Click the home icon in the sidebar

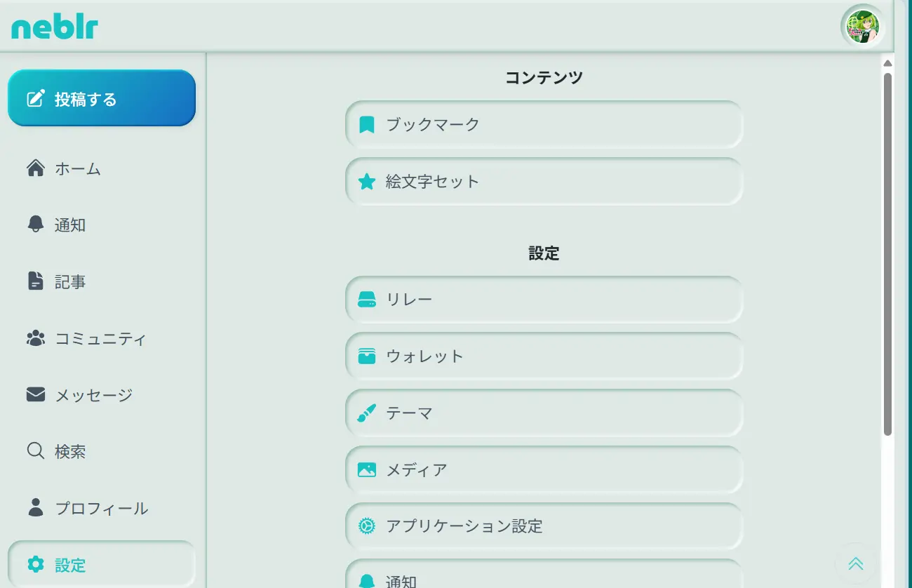pyautogui.click(x=35, y=168)
